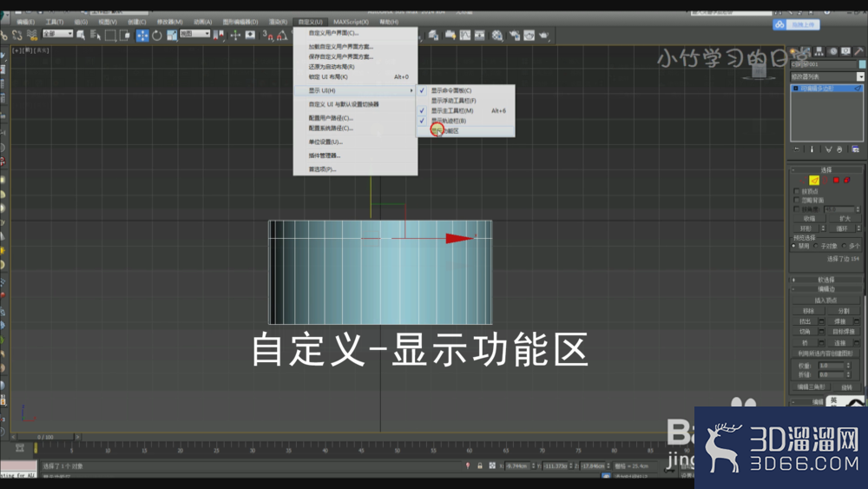
Task: Open the Utilities hammer panel tab
Action: (859, 51)
